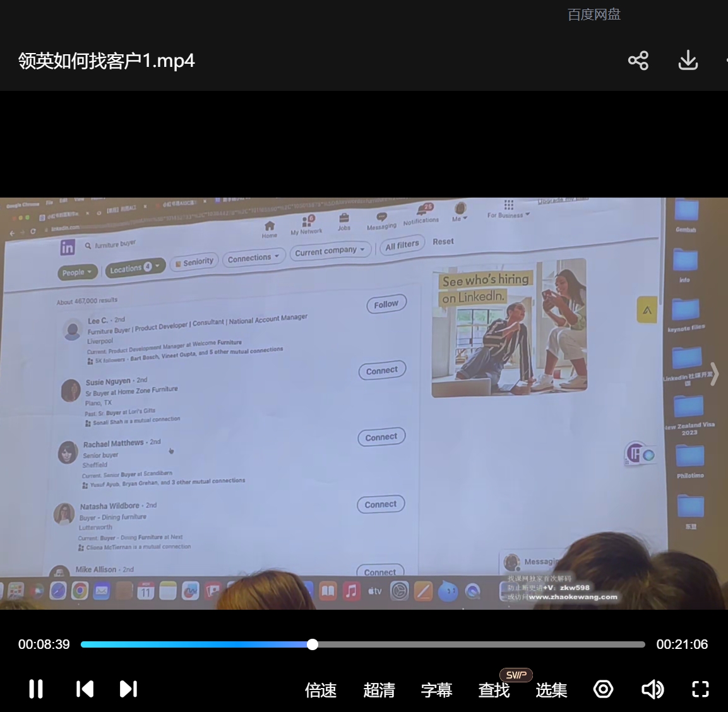Mute the audio via speaker icon
This screenshot has height=712, width=728.
point(652,689)
